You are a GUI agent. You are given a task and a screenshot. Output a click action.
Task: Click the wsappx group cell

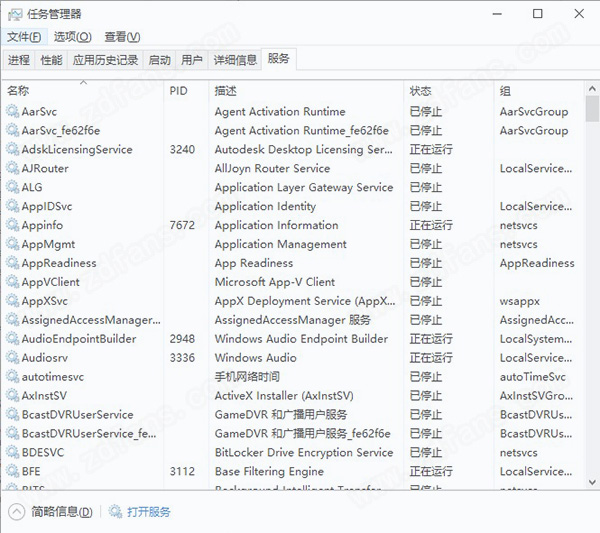click(x=519, y=301)
